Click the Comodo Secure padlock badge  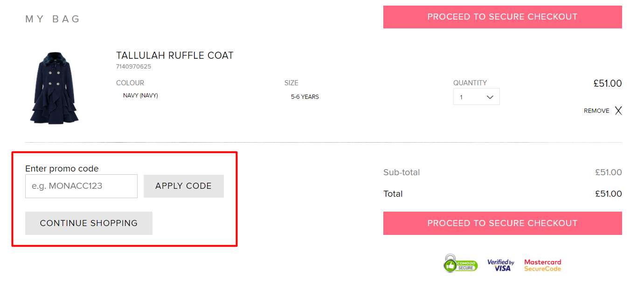(460, 263)
